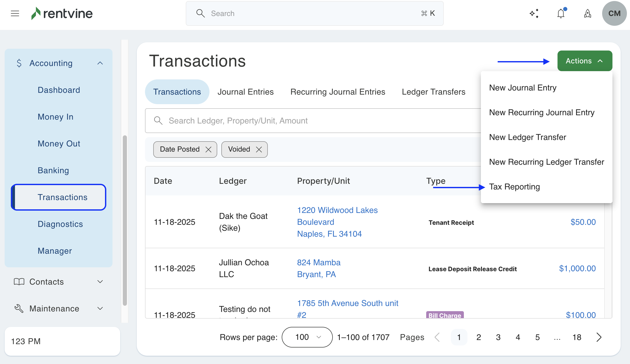Choose New Ledger Transfer menu option

click(528, 137)
